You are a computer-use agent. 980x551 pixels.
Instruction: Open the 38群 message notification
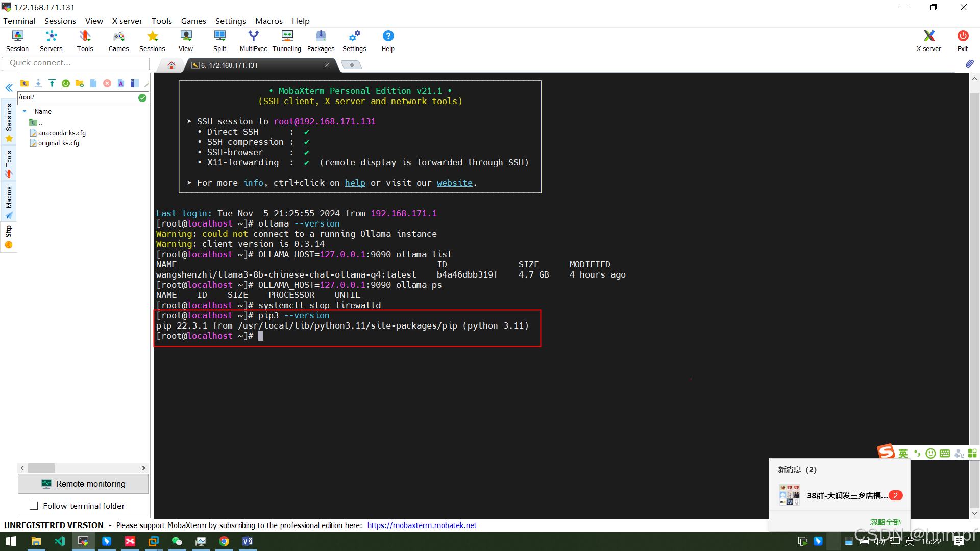(x=840, y=495)
